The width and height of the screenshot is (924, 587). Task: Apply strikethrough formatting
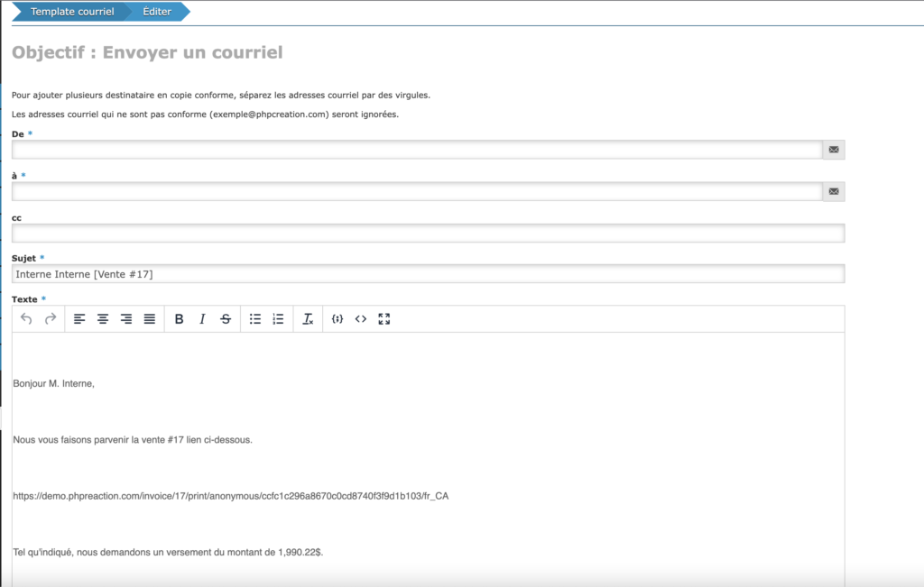click(x=226, y=319)
